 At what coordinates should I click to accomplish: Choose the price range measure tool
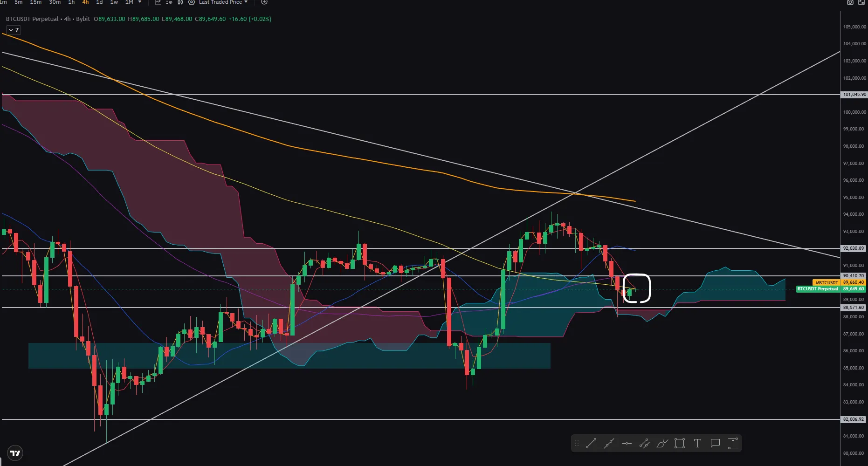(733, 444)
